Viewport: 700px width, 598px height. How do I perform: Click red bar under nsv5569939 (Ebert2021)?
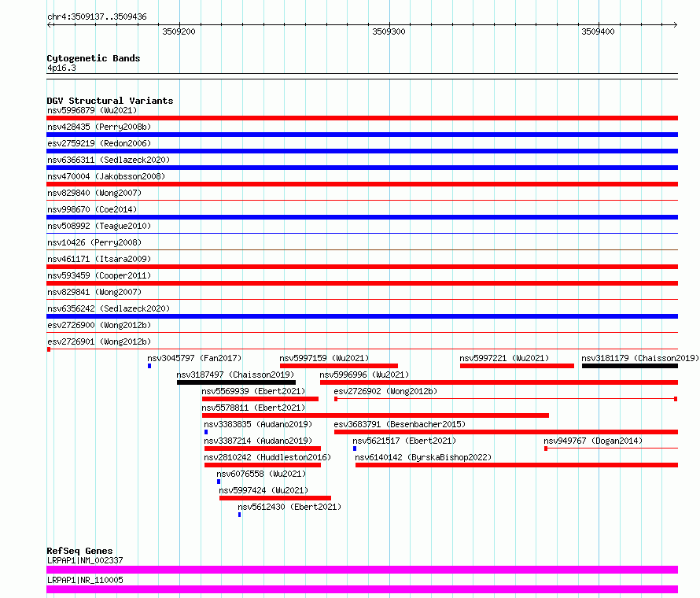click(x=260, y=399)
